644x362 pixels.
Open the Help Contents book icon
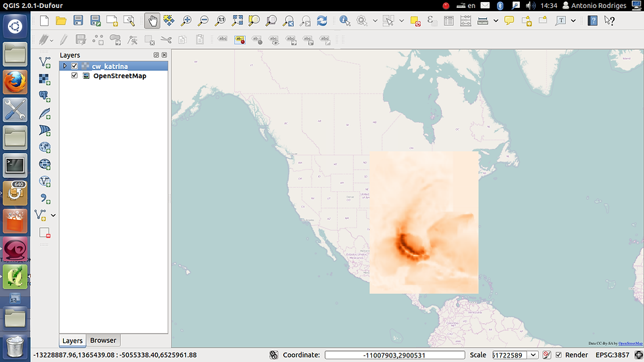[593, 20]
